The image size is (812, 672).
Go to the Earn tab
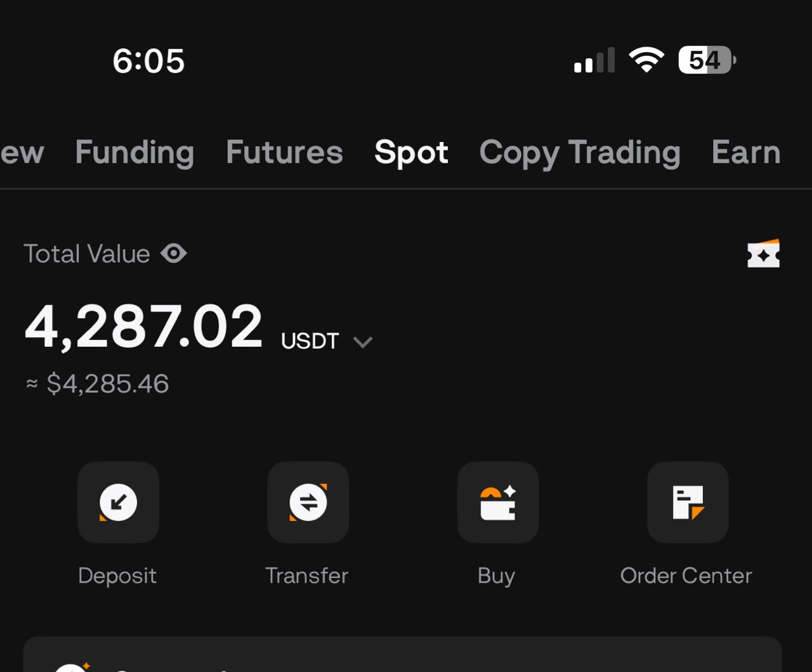(x=745, y=153)
